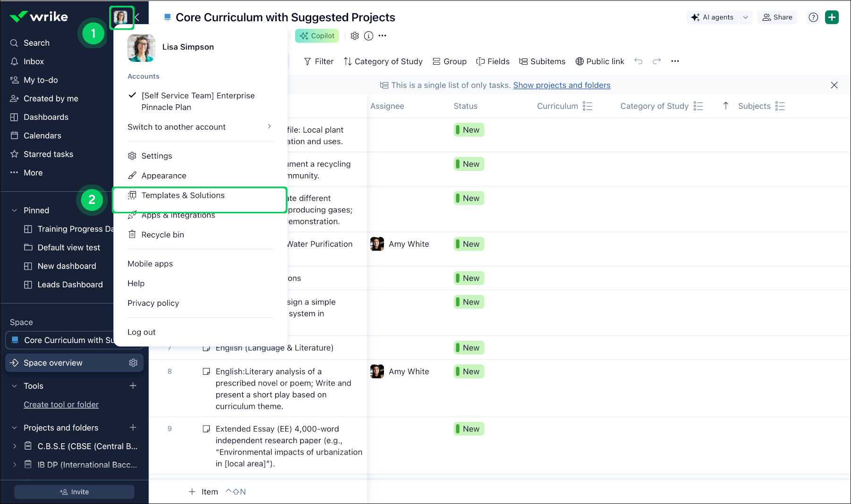Viewport: 851px width, 504px height.
Task: Click Show projects and folders link
Action: [562, 85]
